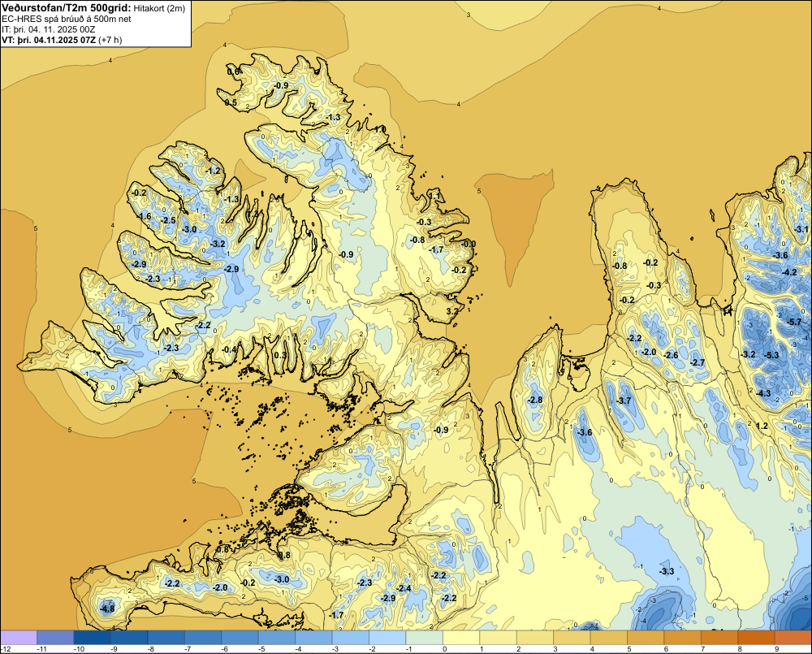Click the -3.7 temperature value
The image size is (812, 654).
pos(624,401)
